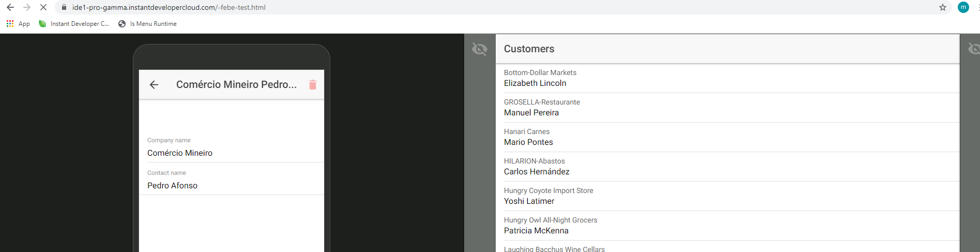Delete customer with red trash icon

313,85
